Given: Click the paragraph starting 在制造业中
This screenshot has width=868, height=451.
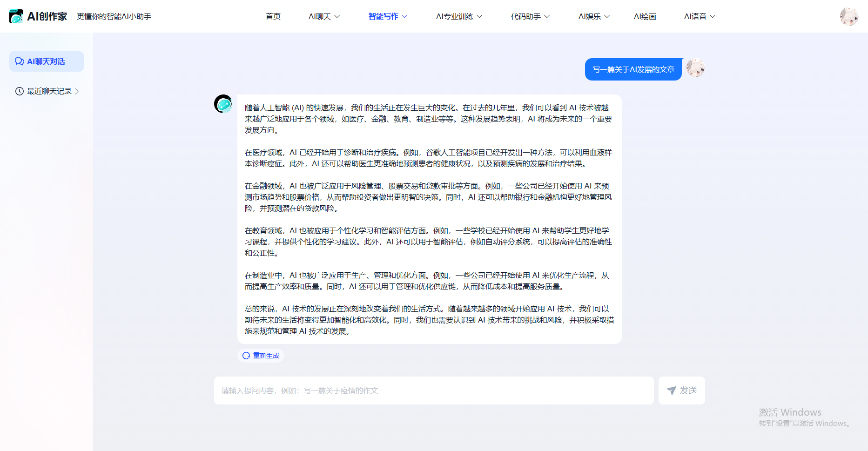Looking at the screenshot, I should click(x=427, y=281).
